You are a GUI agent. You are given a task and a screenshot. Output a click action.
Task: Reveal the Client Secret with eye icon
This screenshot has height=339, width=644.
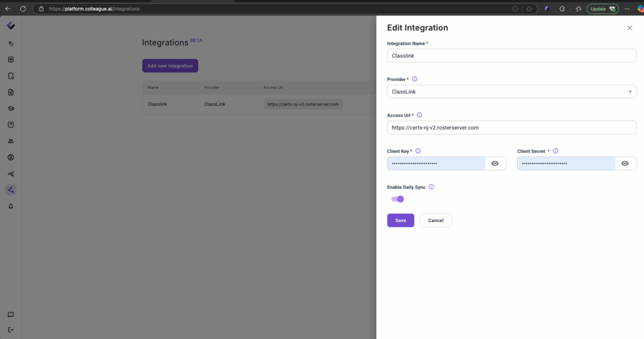625,164
